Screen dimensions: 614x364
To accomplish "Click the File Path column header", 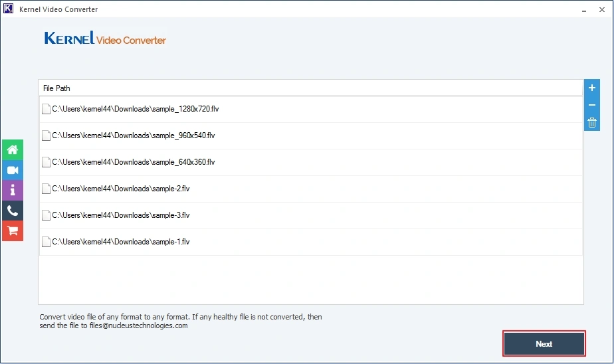I will pyautogui.click(x=310, y=88).
